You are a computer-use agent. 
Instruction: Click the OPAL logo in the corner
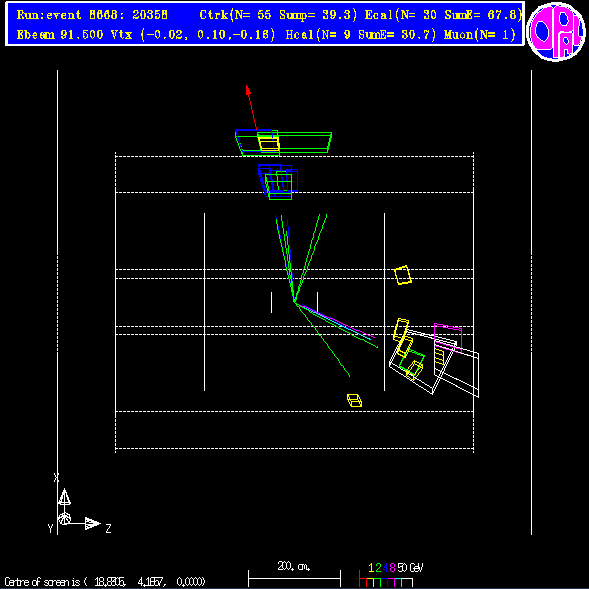(556, 32)
